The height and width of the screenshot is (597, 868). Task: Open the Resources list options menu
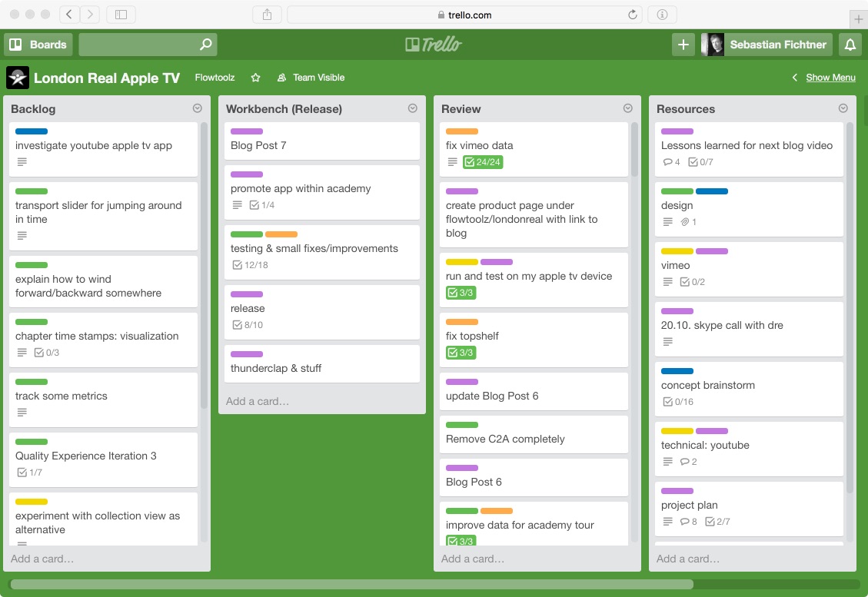click(x=843, y=108)
